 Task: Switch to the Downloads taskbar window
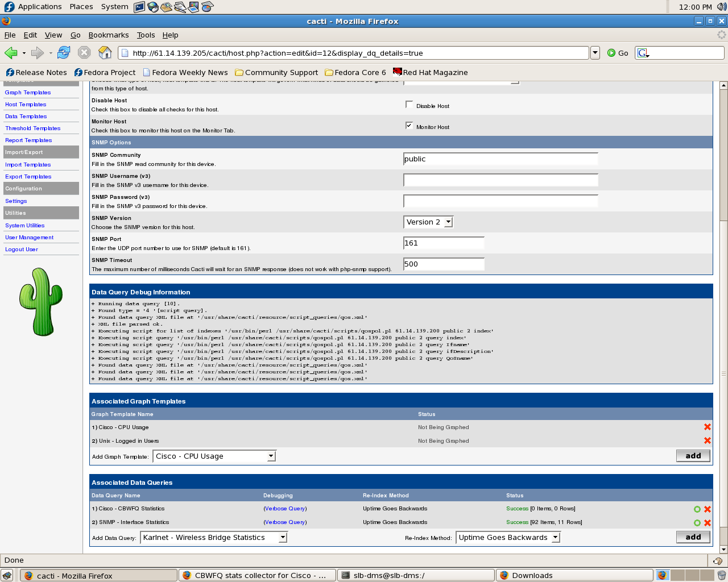pos(574,575)
